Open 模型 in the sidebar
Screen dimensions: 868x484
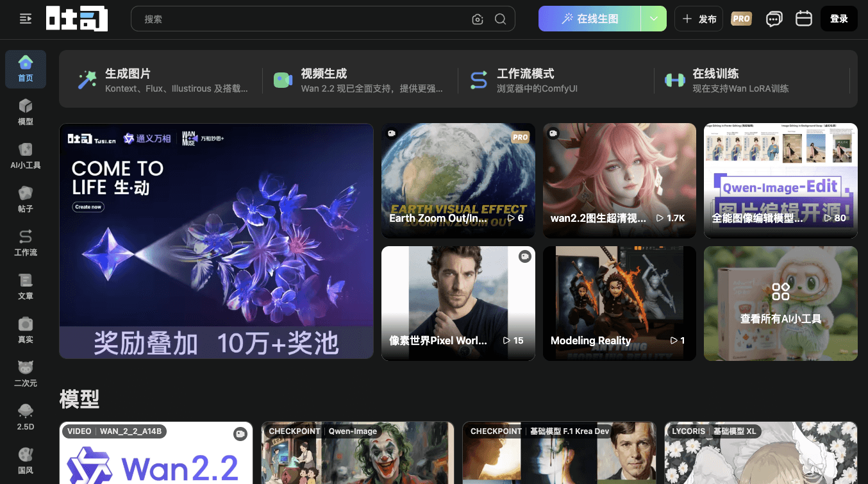click(x=26, y=113)
